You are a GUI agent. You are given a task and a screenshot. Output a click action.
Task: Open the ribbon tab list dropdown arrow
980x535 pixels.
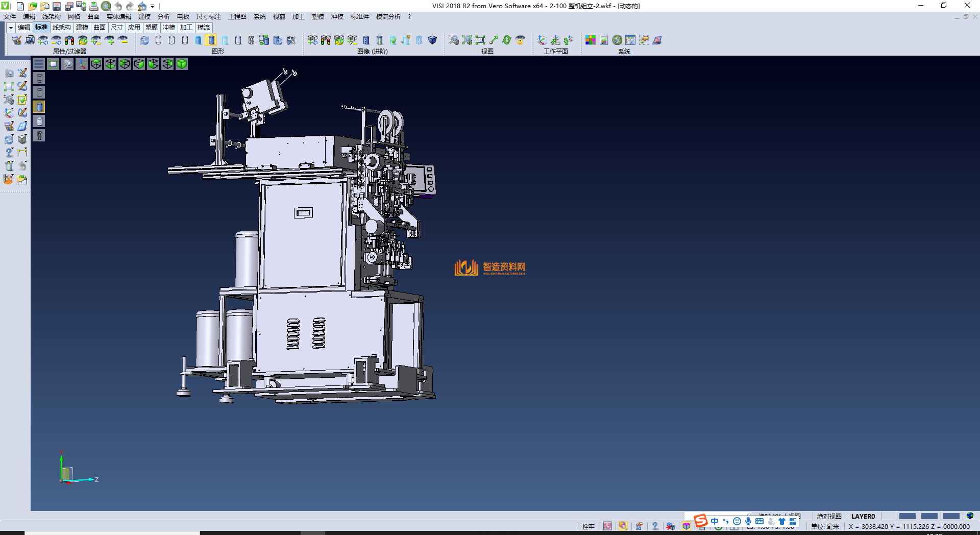click(11, 28)
